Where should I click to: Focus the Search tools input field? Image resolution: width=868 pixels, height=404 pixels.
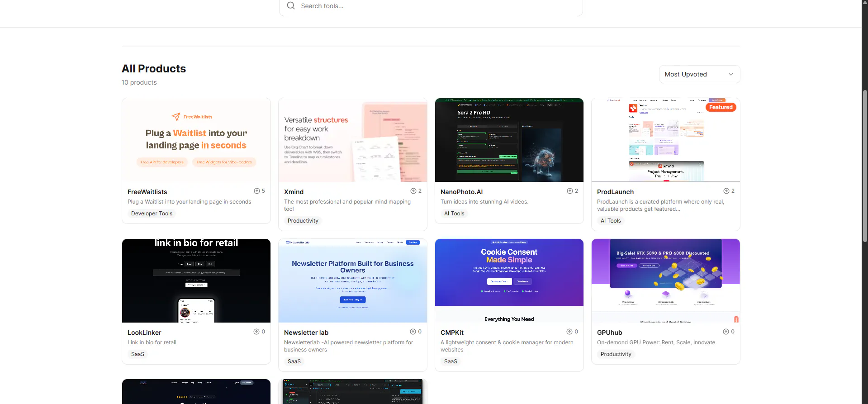point(431,6)
